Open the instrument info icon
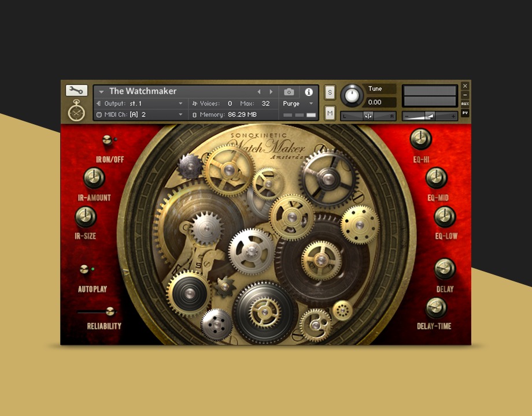The width and height of the screenshot is (532, 416). pos(308,92)
